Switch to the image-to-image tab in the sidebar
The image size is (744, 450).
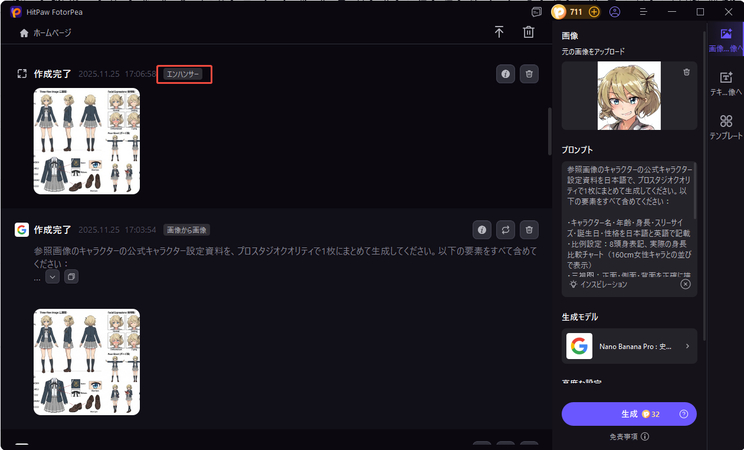pos(725,39)
